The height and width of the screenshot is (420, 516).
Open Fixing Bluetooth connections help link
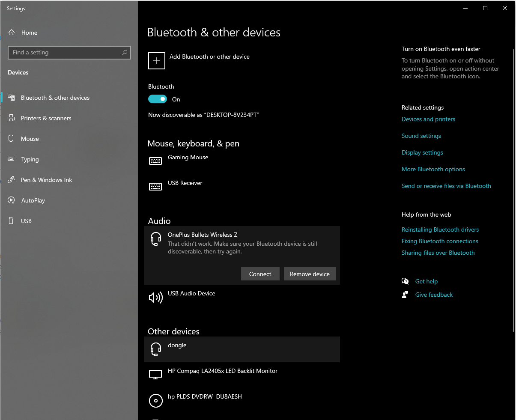440,241
